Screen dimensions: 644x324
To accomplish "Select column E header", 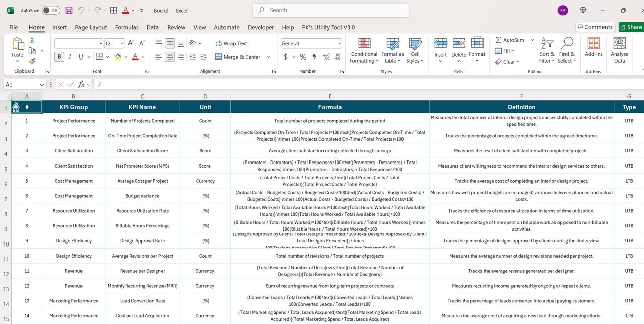I will coord(330,96).
